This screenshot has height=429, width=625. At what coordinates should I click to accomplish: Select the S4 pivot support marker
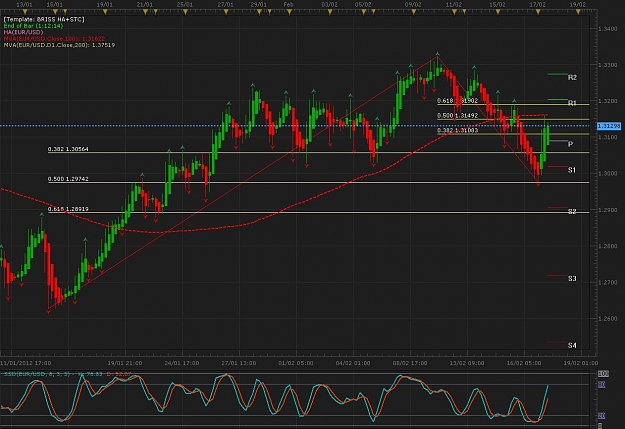click(572, 345)
